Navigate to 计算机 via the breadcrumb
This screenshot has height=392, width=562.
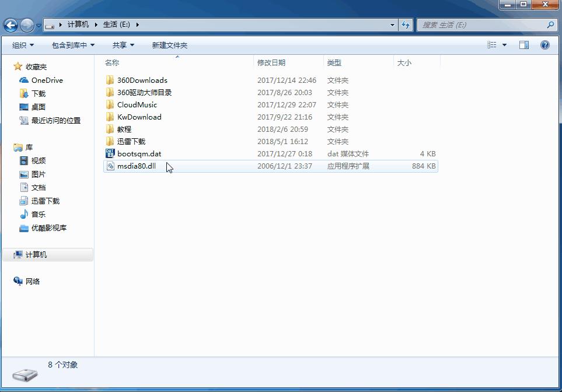78,25
